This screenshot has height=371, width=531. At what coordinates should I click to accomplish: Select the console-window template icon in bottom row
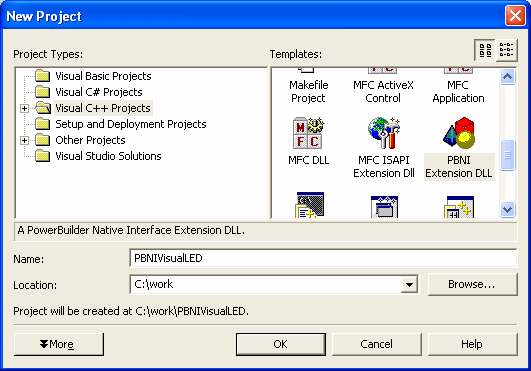[310, 205]
